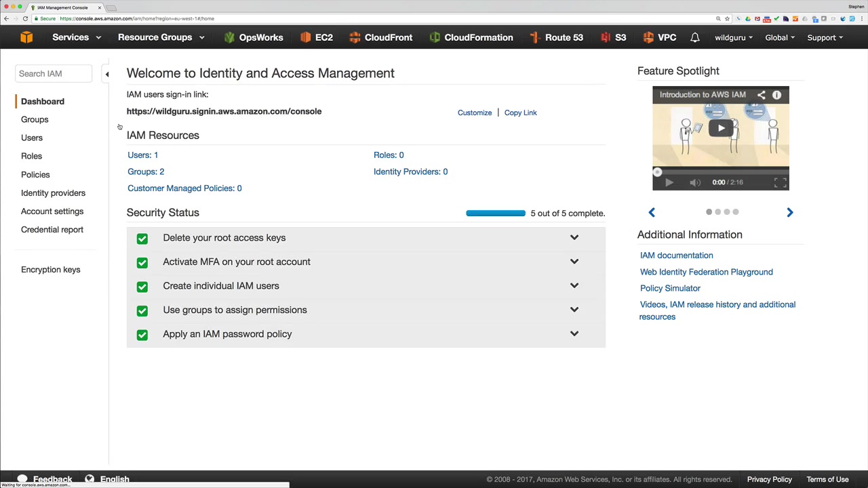Open the EC2 shortcut icon
This screenshot has width=868, height=488.
(x=305, y=37)
